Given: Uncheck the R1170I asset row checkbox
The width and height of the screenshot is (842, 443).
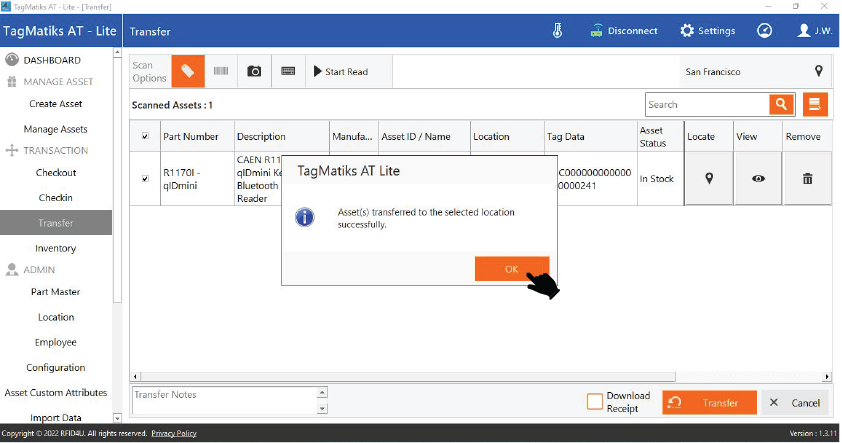Looking at the screenshot, I should pyautogui.click(x=145, y=179).
